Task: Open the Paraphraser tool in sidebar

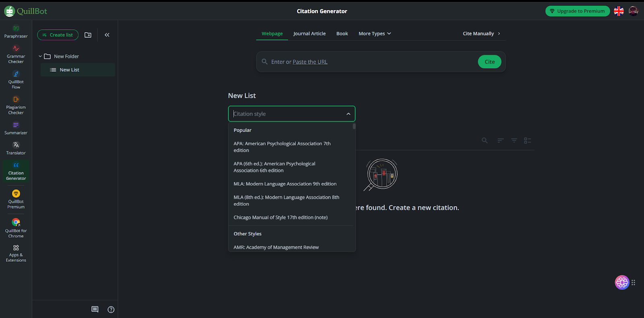Action: coord(16,32)
